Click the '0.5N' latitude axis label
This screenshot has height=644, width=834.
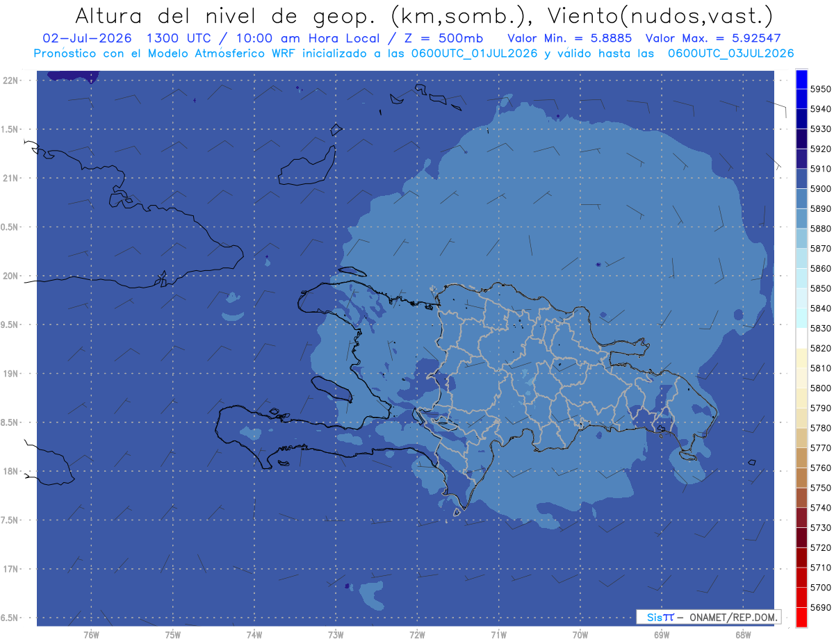coord(10,227)
